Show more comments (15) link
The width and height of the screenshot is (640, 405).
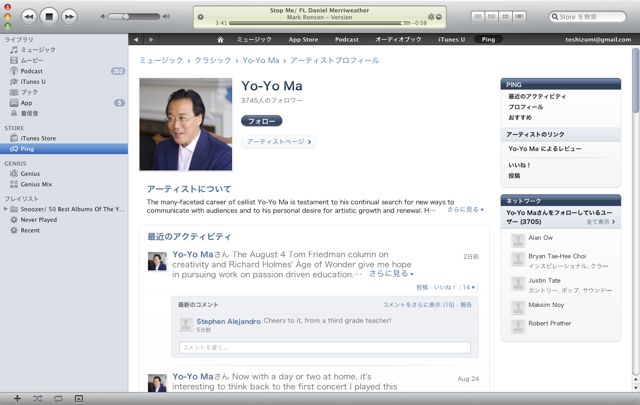coord(418,305)
